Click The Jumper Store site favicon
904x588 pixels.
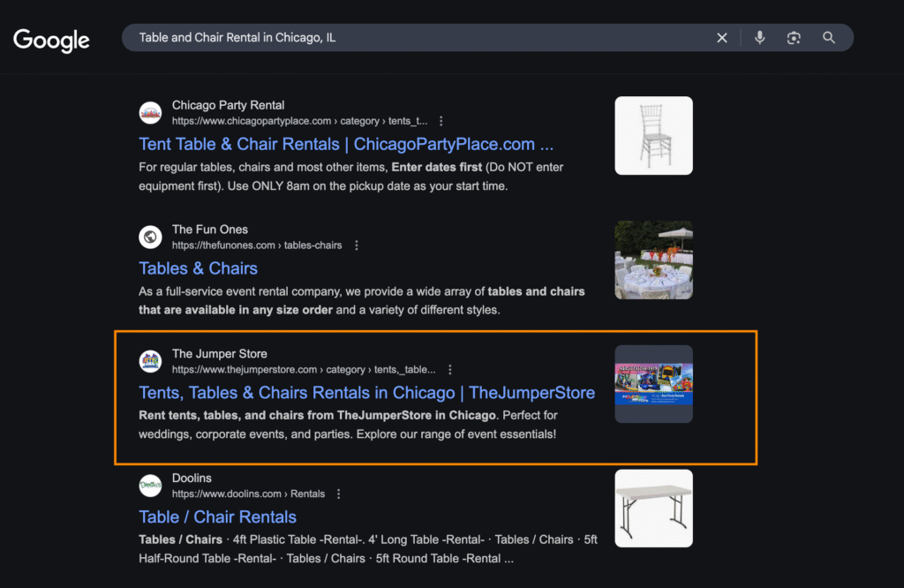pos(150,361)
